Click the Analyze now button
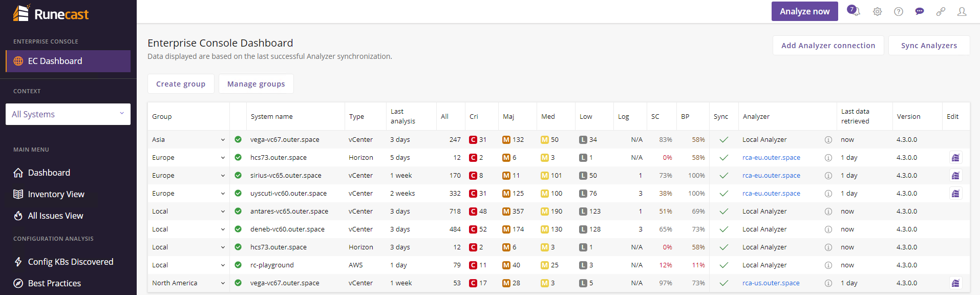The width and height of the screenshot is (980, 295). pos(804,11)
